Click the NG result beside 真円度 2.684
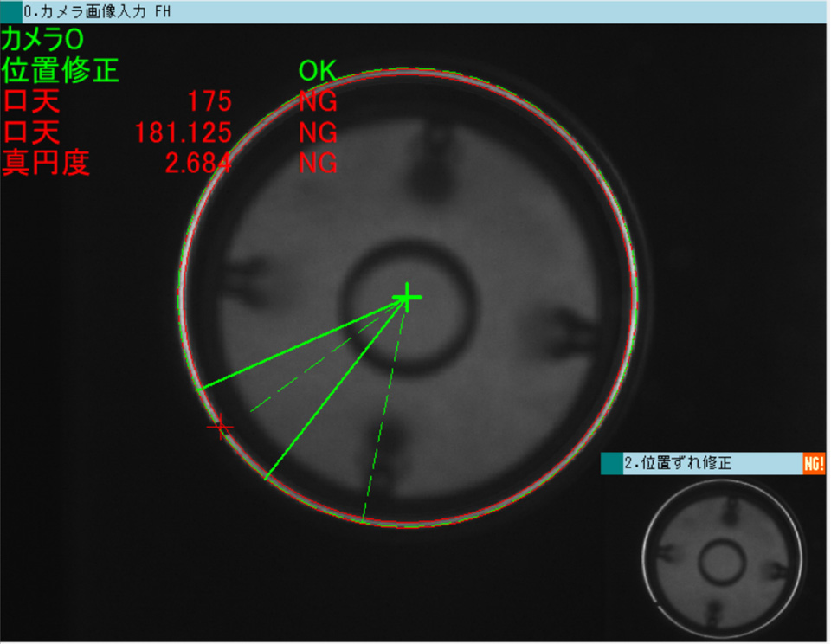This screenshot has height=644, width=831. 318,164
